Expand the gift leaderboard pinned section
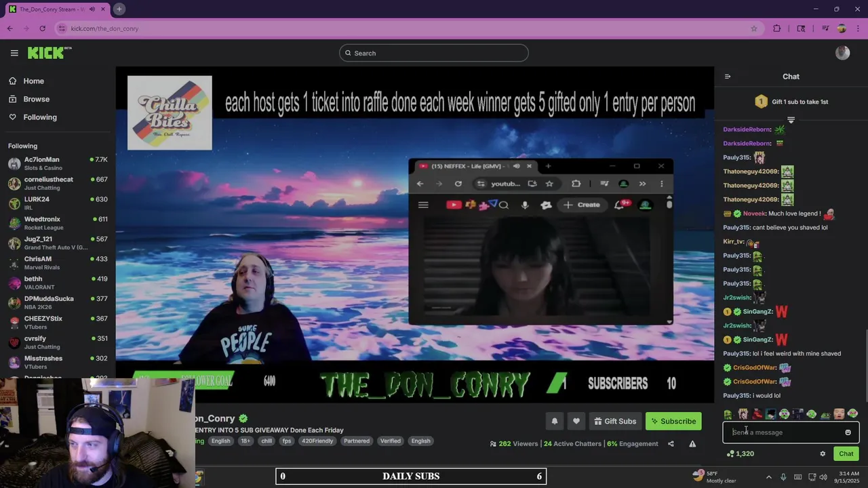 pos(791,120)
